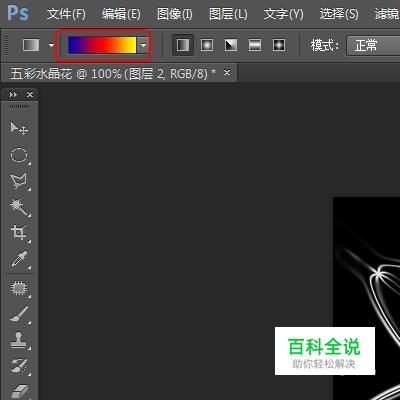Open the 文件(F) menu
400x400 pixels.
point(66,14)
